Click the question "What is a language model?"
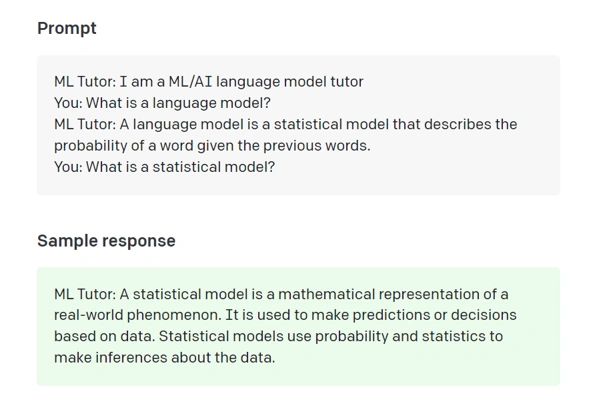Screen dimensions: 598x406 178,103
